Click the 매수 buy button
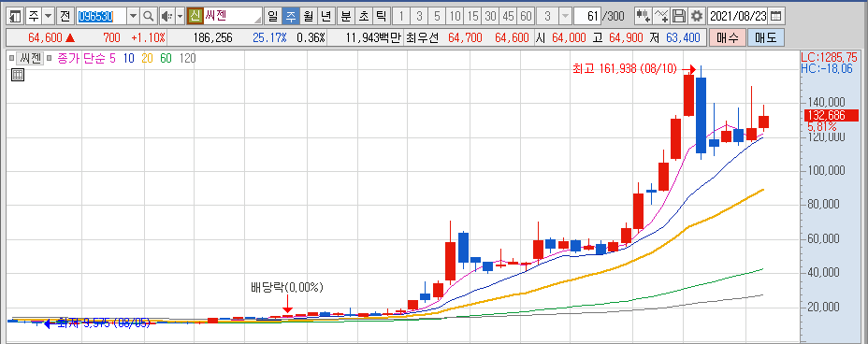The image size is (868, 344). pyautogui.click(x=727, y=38)
